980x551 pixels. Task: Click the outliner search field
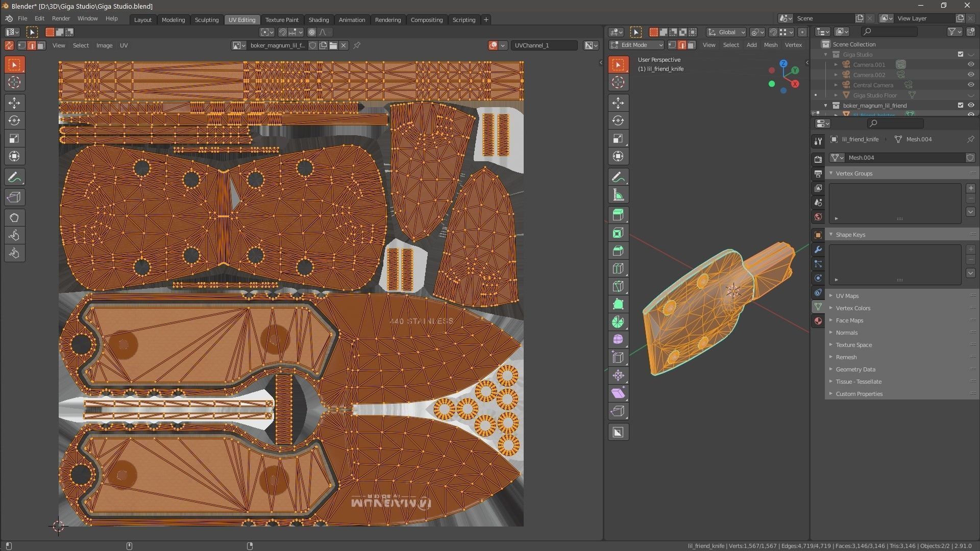[889, 32]
